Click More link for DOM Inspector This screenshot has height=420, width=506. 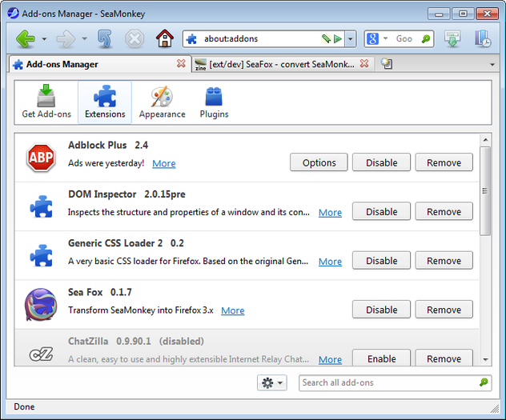pos(330,213)
